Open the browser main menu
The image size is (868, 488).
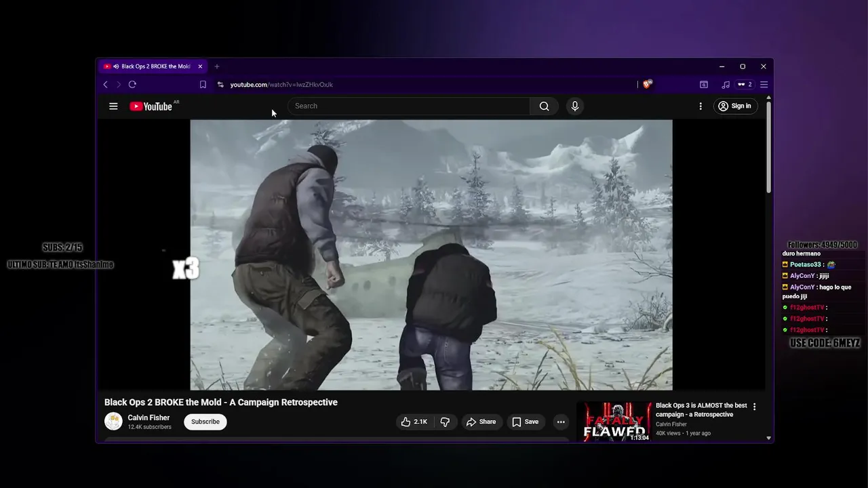(764, 85)
